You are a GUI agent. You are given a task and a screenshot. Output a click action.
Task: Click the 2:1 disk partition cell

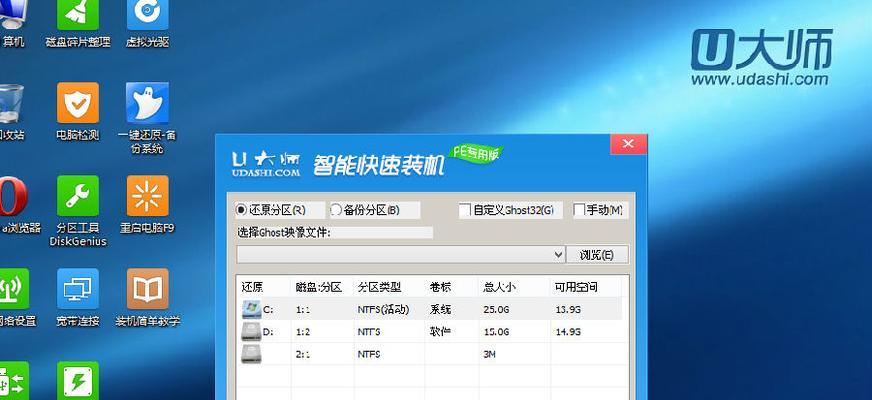[x=303, y=354]
